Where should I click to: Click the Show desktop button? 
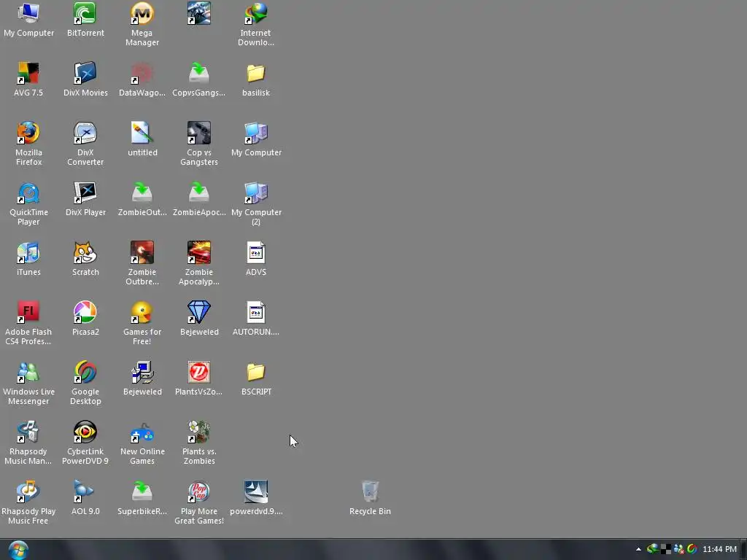coord(743,550)
